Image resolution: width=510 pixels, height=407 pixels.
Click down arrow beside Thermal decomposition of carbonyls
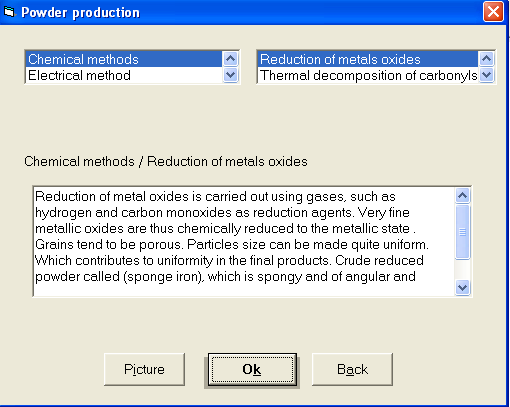(x=486, y=75)
